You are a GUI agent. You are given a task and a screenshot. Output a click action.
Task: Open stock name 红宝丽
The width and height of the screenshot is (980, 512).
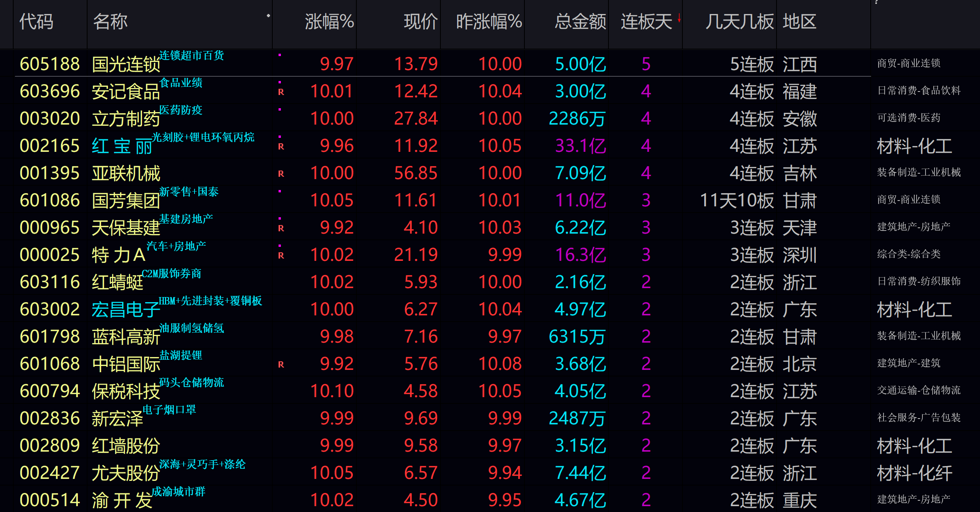click(x=122, y=146)
